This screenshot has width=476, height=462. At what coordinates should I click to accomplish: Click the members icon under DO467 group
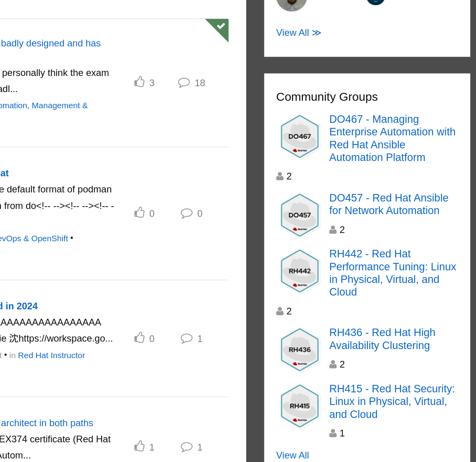coord(280,176)
